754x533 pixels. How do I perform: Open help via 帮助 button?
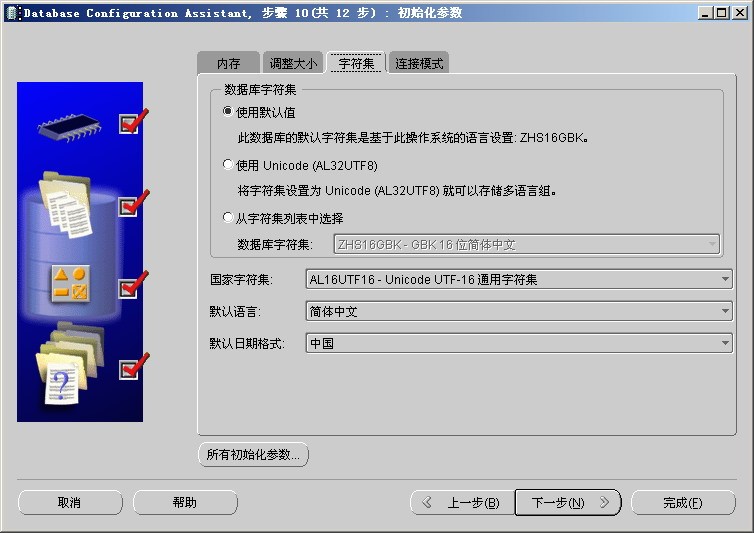[x=185, y=503]
